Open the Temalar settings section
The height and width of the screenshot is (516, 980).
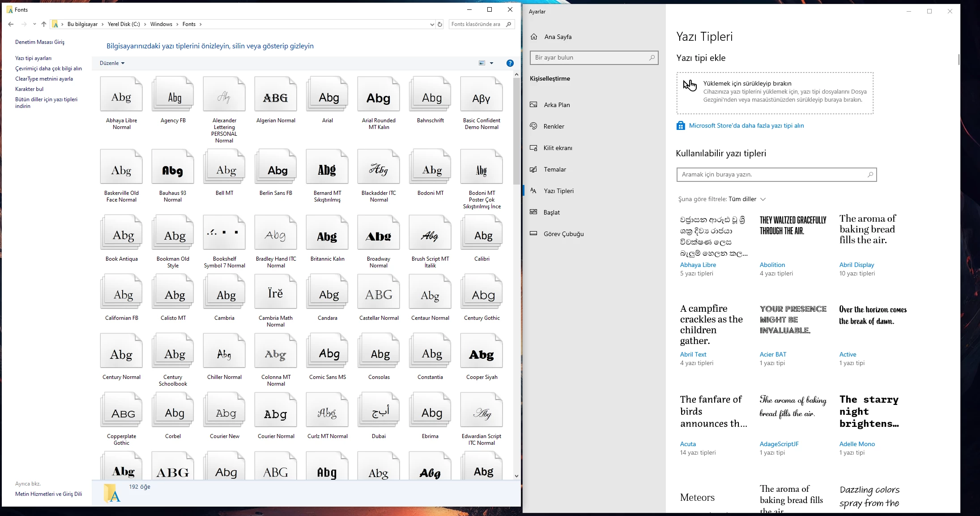point(554,169)
